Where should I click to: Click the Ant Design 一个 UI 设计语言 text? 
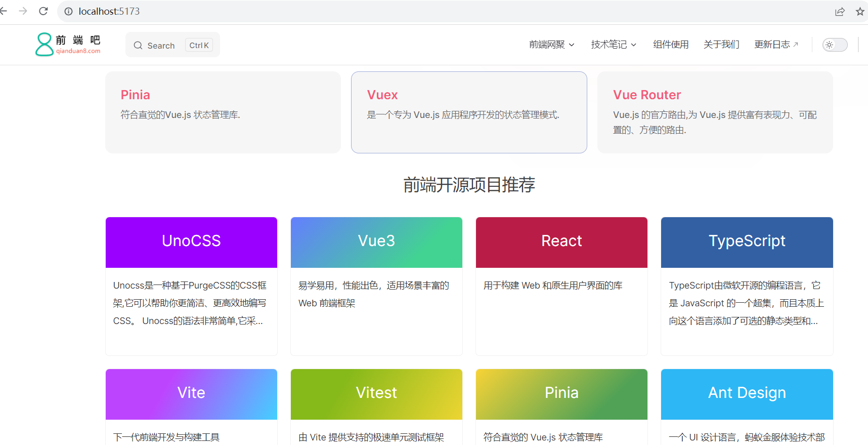click(747, 437)
